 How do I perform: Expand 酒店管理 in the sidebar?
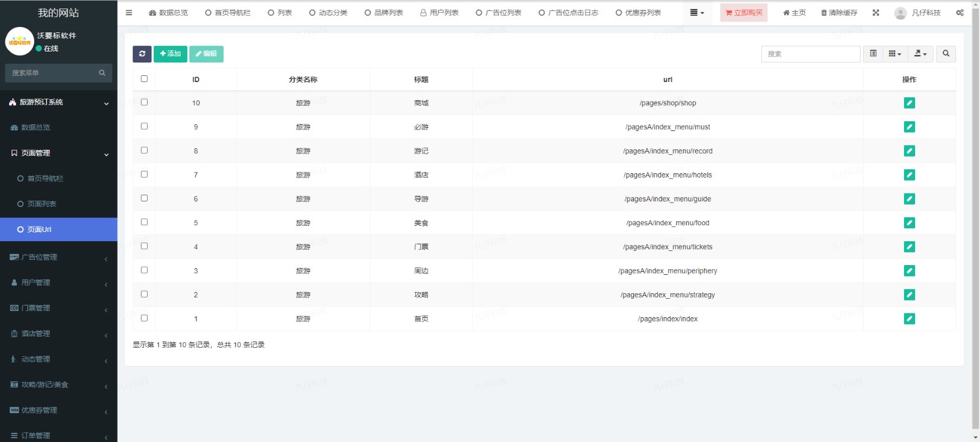(59, 334)
